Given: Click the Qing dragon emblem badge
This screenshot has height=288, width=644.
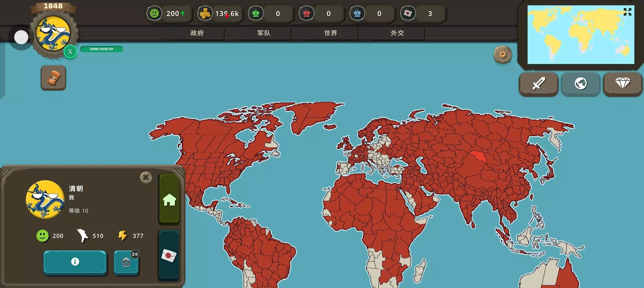Looking at the screenshot, I should (53, 34).
